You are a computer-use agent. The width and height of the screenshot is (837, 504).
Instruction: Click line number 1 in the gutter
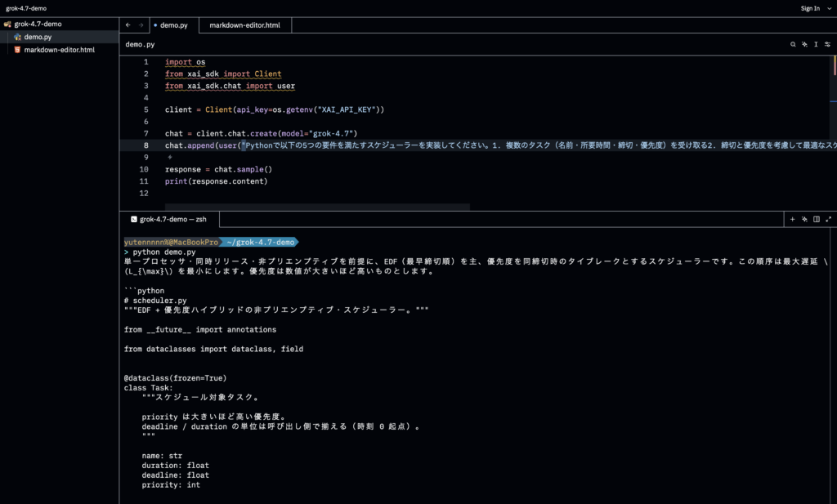[146, 62]
